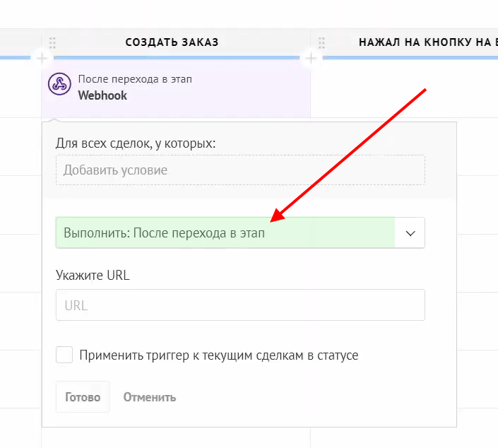
Task: Click the Отменить link
Action: [x=149, y=397]
